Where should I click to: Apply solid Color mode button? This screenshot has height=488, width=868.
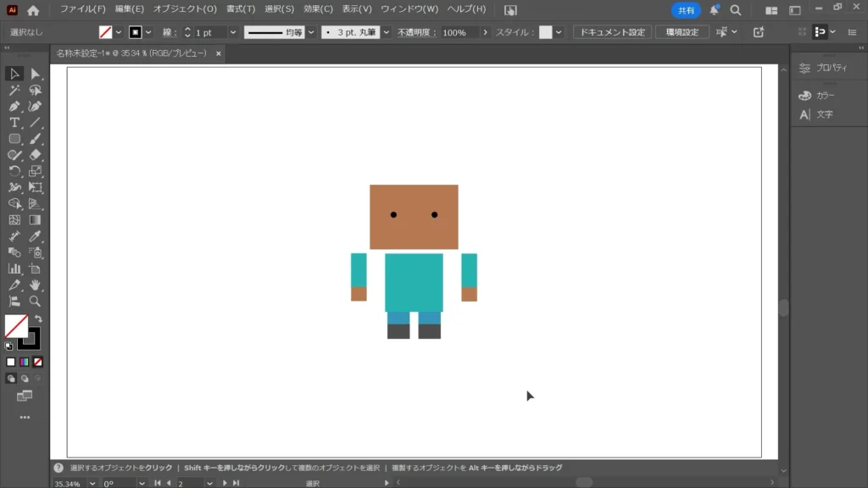[x=10, y=362]
